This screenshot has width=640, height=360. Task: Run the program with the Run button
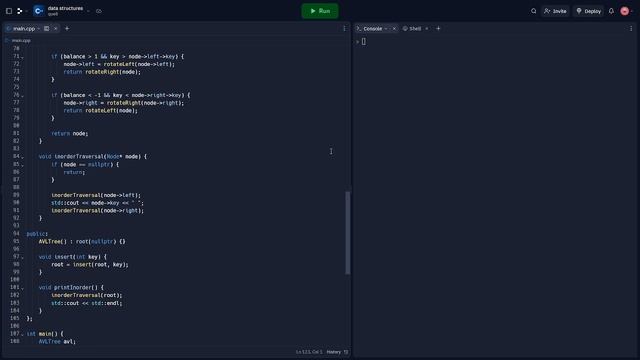[x=320, y=11]
